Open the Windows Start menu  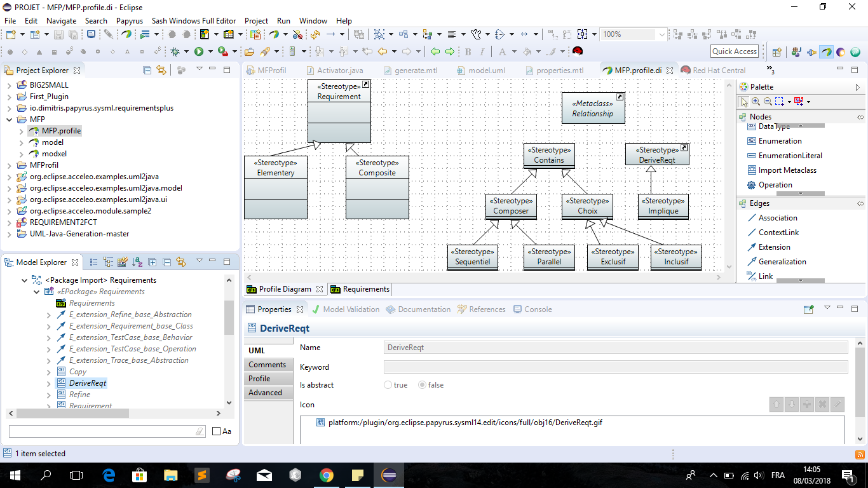pos(15,475)
